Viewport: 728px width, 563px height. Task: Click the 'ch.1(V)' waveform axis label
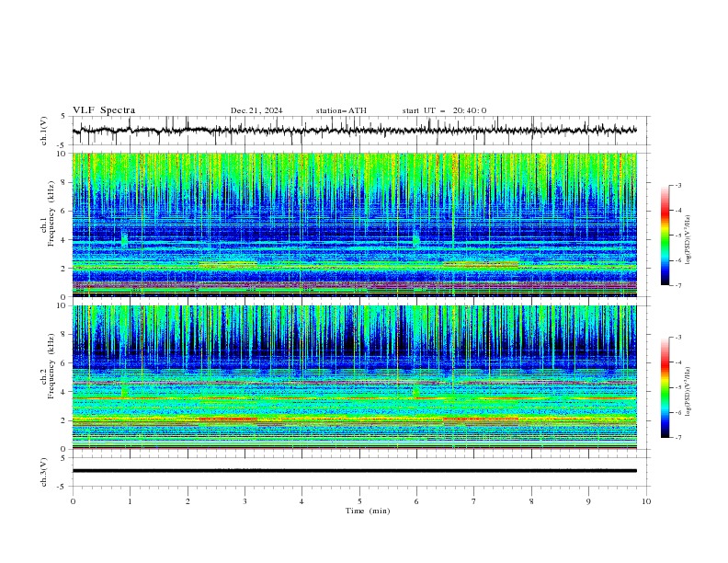point(44,131)
